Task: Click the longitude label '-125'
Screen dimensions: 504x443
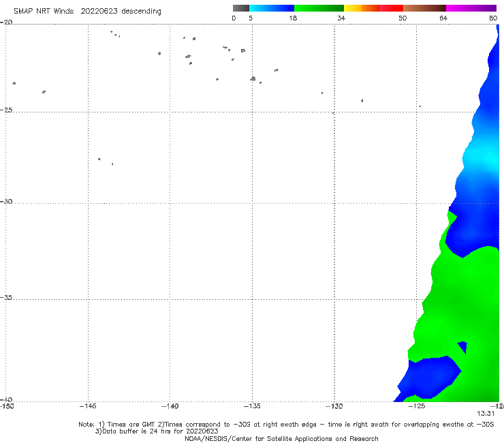Action: click(x=417, y=406)
